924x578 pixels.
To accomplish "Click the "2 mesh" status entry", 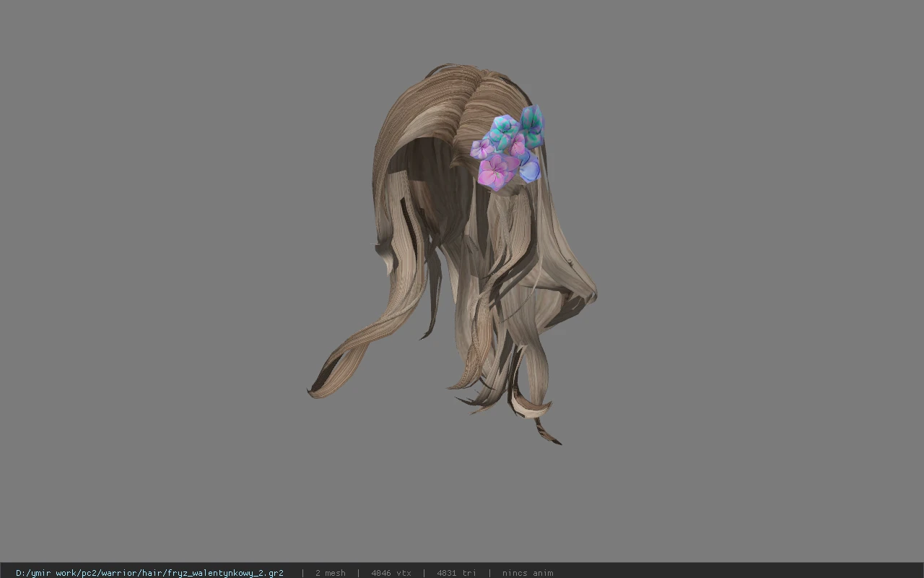I will [x=331, y=573].
